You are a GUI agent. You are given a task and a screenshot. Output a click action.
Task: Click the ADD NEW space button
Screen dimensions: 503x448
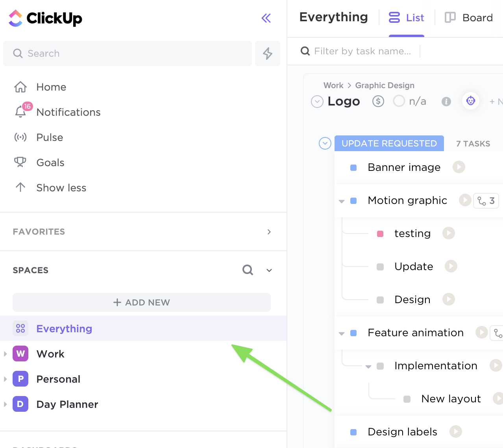[142, 302]
